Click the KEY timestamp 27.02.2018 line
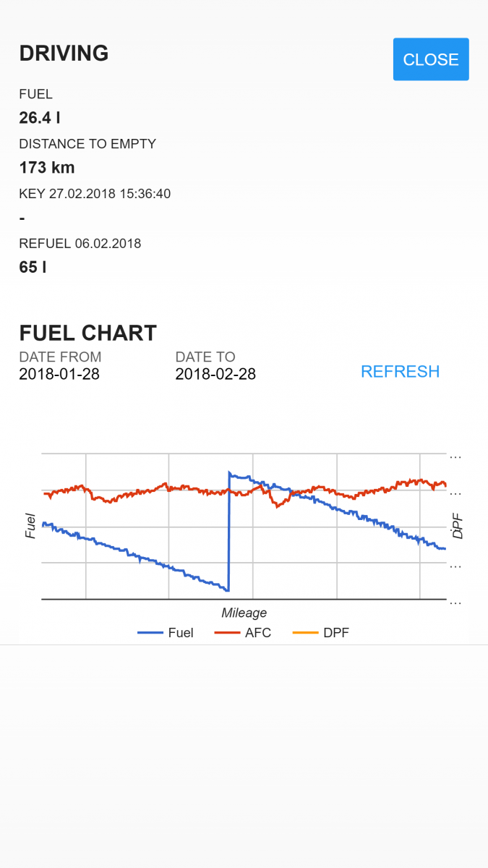The height and width of the screenshot is (868, 488). click(95, 194)
